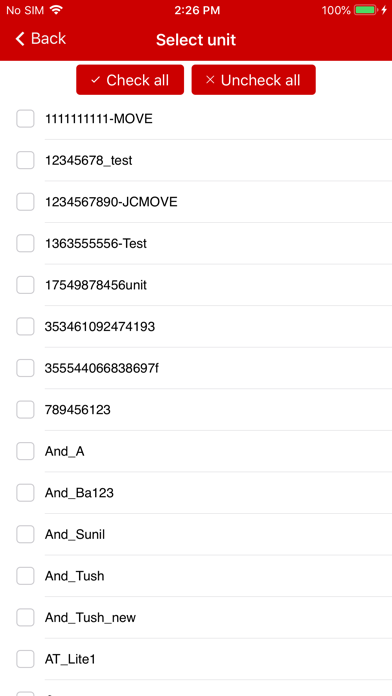Check the 17549878456unit checkbox

(25, 285)
